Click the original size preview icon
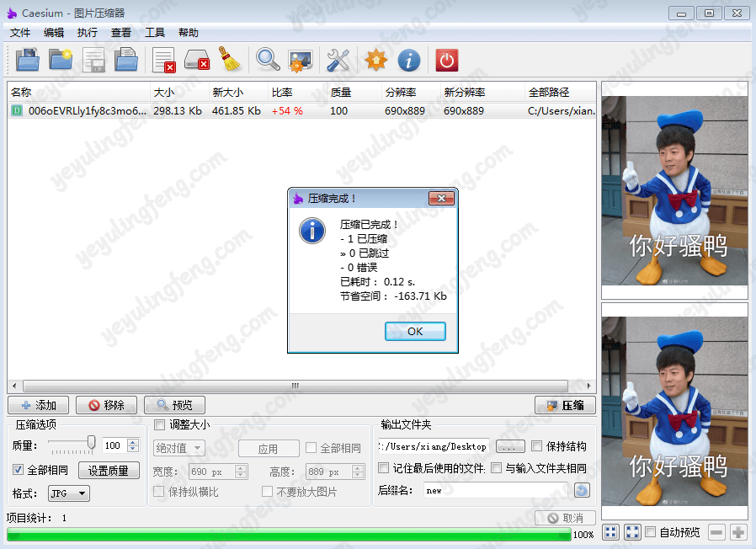This screenshot has height=549, width=756. tap(632, 532)
